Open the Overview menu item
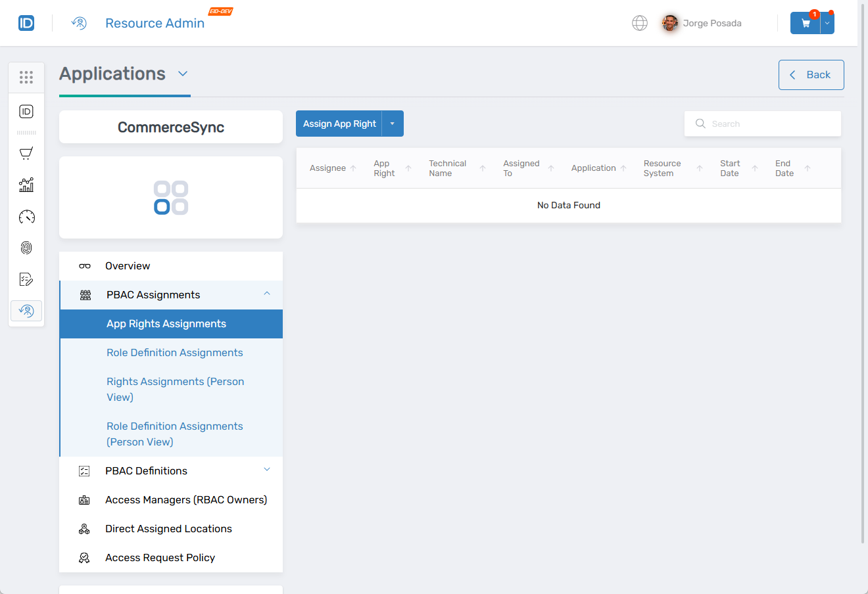868x594 pixels. [128, 266]
